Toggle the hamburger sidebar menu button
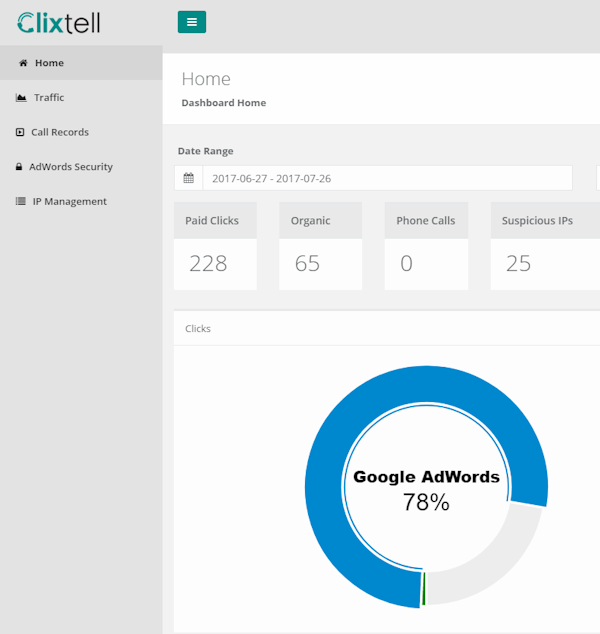The height and width of the screenshot is (634, 600). pyautogui.click(x=192, y=22)
